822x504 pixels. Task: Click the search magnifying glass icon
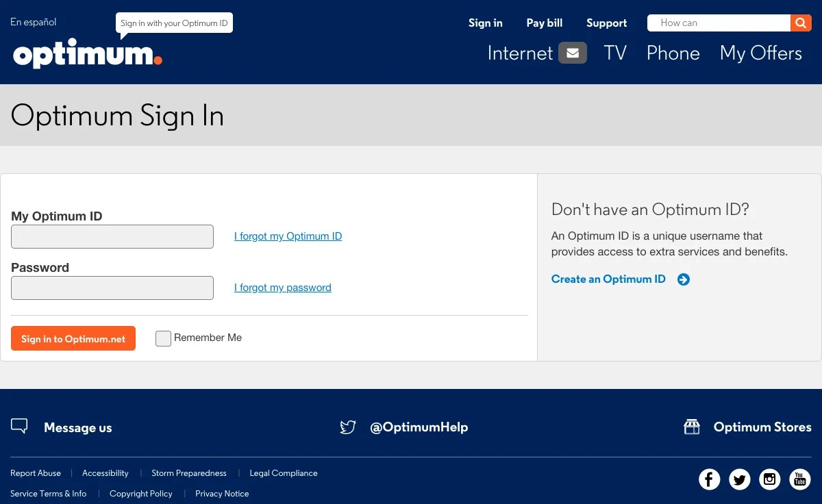801,23
